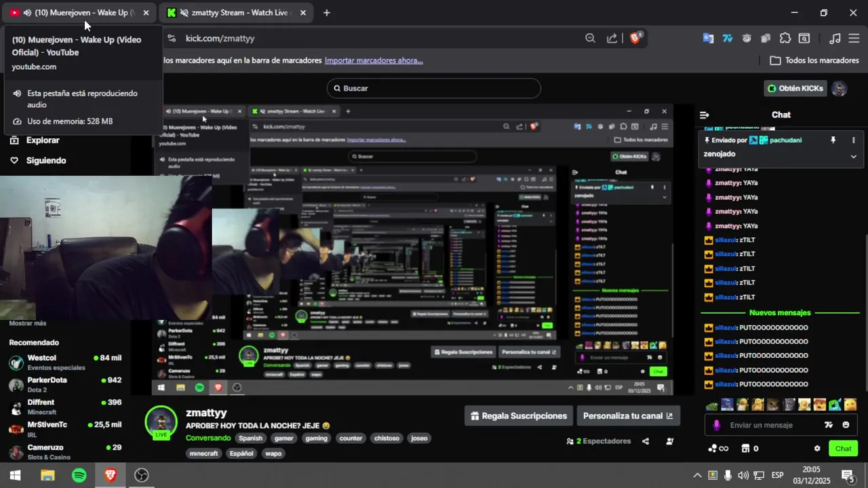The height and width of the screenshot is (488, 868).
Task: Open ParkerDota recommended channel
Action: pos(64,385)
